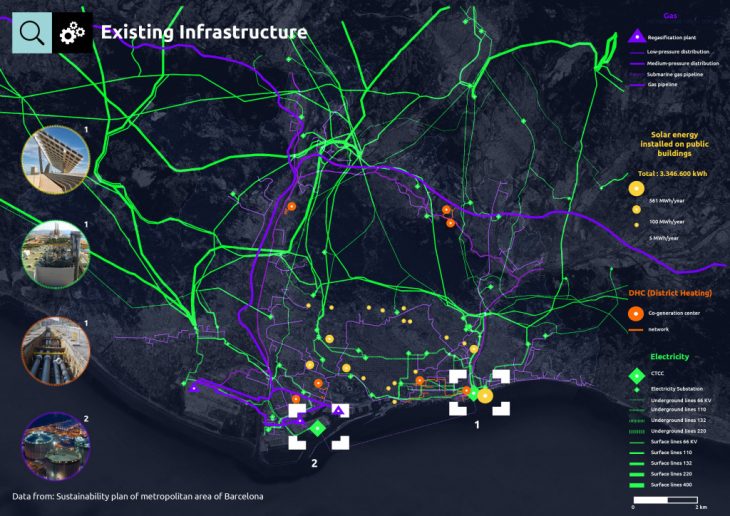The height and width of the screenshot is (516, 730).
Task: Select the large yellow solar marker in area 1
Action: pyautogui.click(x=485, y=396)
